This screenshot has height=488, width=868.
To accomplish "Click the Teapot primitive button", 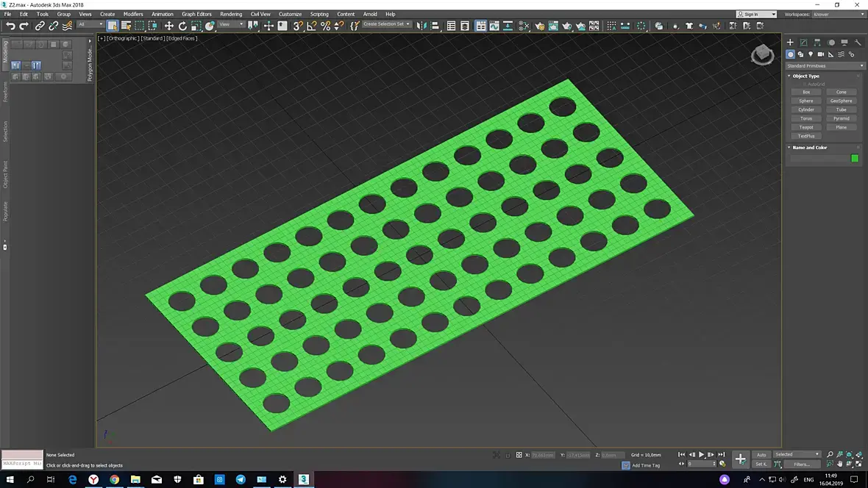I will click(x=806, y=127).
